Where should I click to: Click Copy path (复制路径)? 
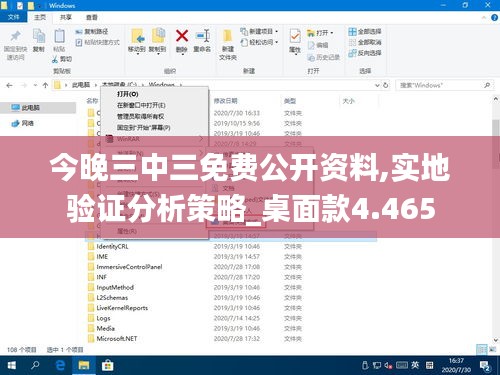[92, 32]
